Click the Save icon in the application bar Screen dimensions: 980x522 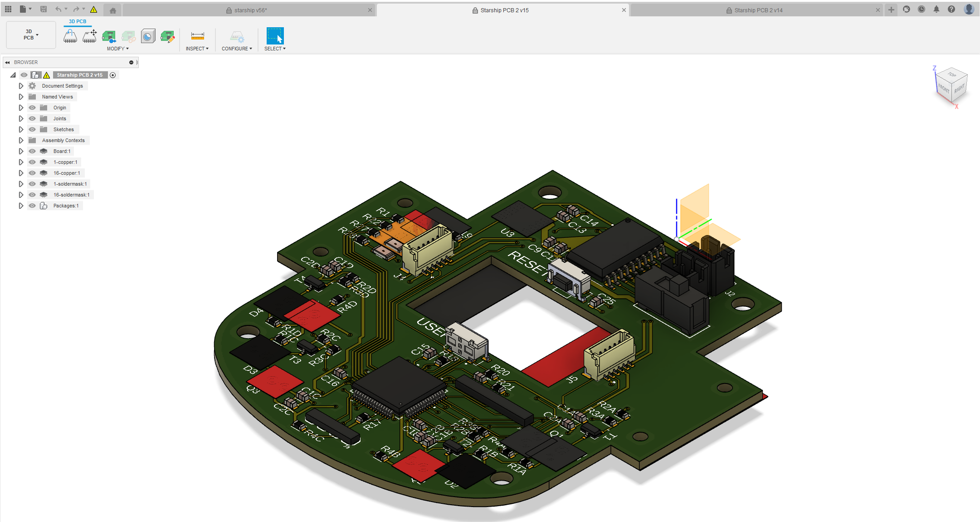tap(44, 9)
